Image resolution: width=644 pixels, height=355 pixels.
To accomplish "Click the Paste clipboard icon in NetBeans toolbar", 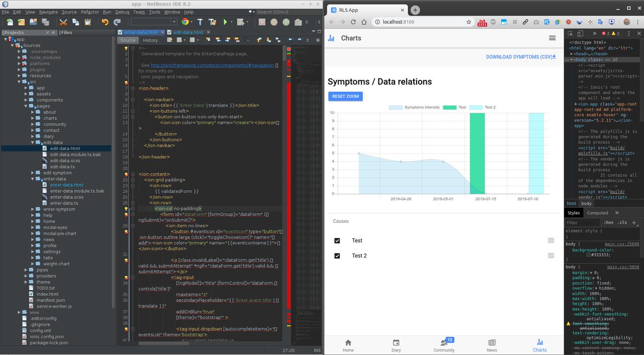I will pos(87,21).
